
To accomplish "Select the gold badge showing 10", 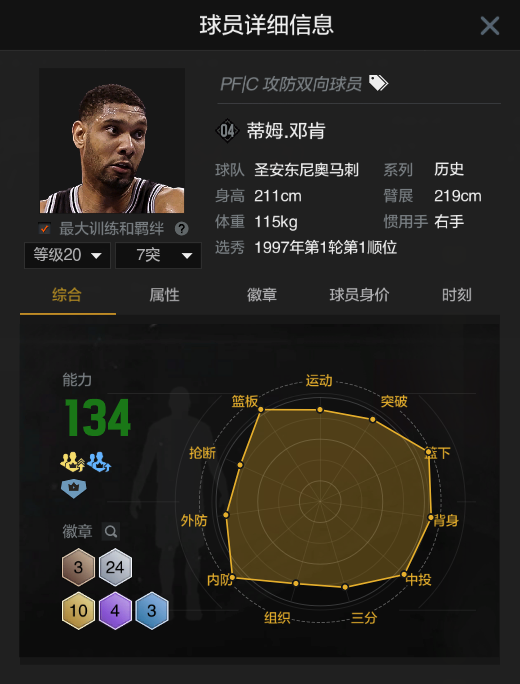I will (x=78, y=610).
